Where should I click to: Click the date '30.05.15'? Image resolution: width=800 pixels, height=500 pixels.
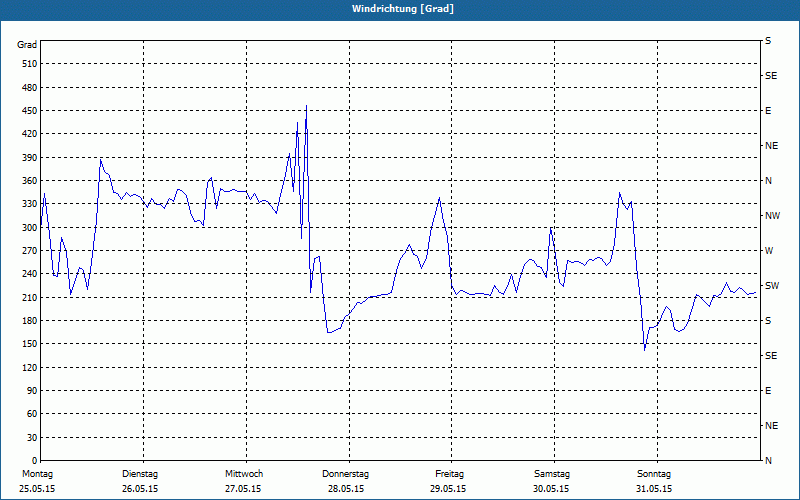pyautogui.click(x=551, y=489)
